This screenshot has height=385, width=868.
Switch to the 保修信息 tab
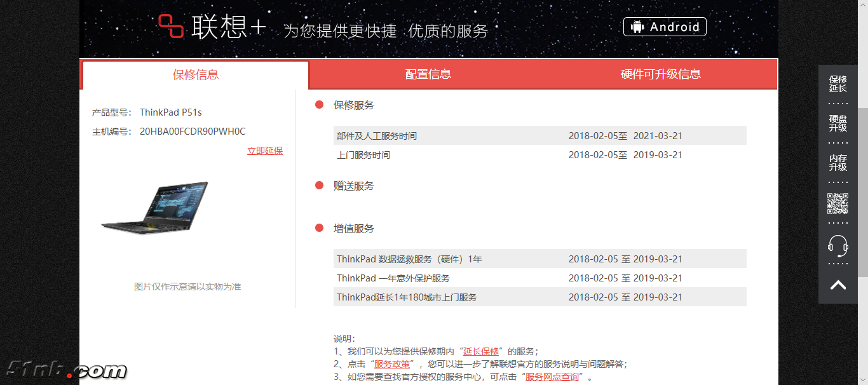(x=196, y=75)
